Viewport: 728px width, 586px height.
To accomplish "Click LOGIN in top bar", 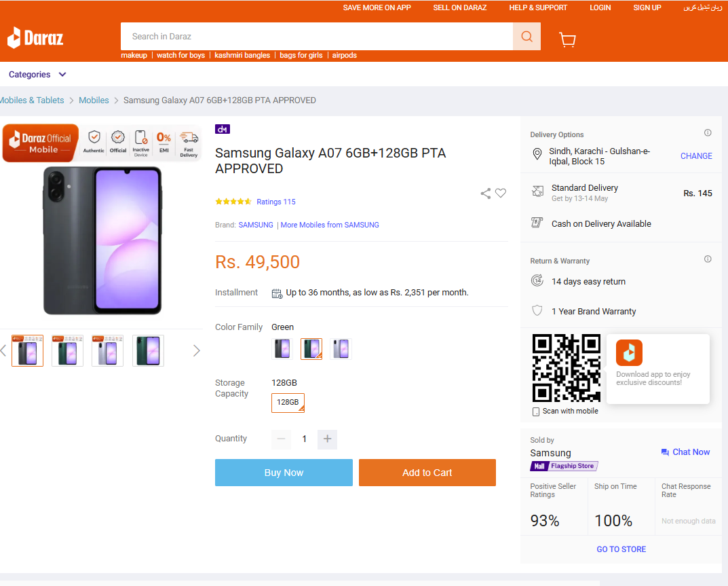I will (600, 7).
